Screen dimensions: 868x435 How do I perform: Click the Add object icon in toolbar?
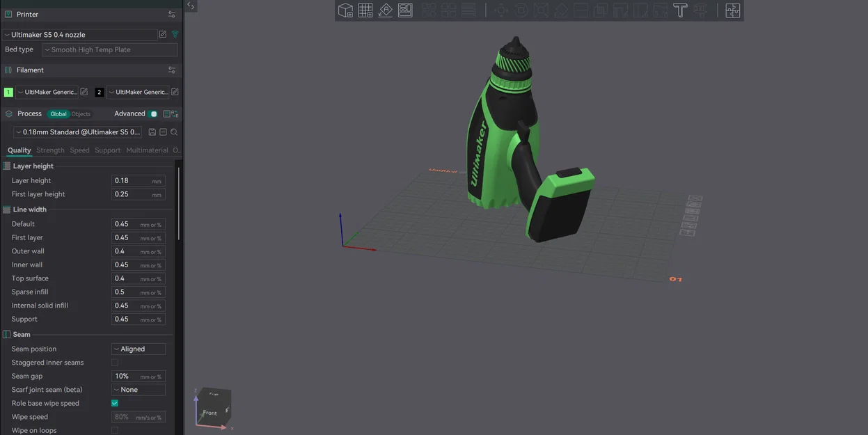[344, 10]
